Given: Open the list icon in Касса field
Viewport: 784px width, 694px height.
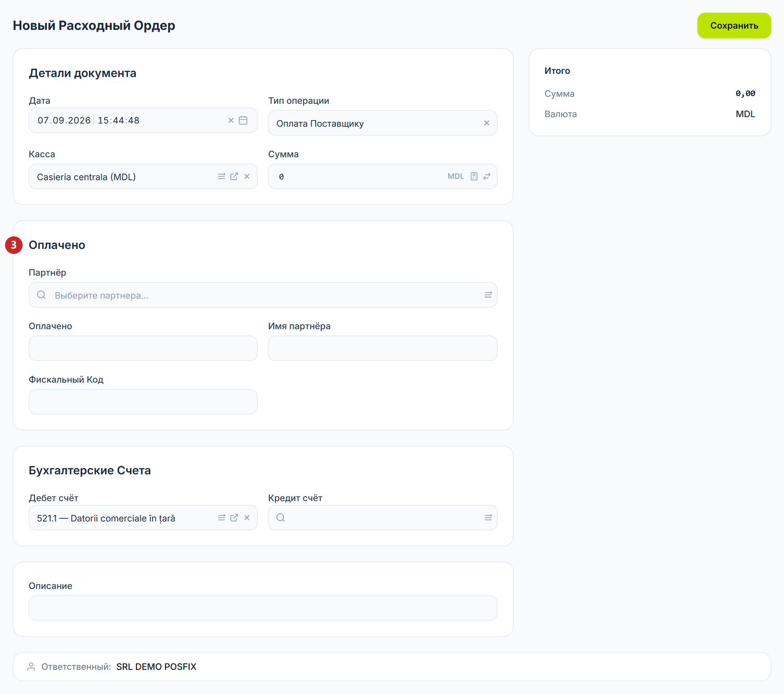Looking at the screenshot, I should 222,177.
